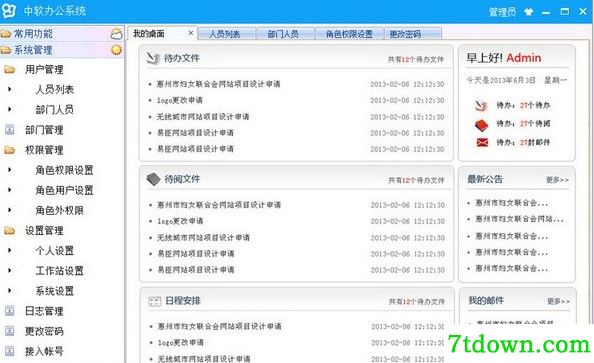Expand the arrow beside 工作站设置
Image resolution: width=594 pixels, height=363 pixels.
pyautogui.click(x=9, y=270)
